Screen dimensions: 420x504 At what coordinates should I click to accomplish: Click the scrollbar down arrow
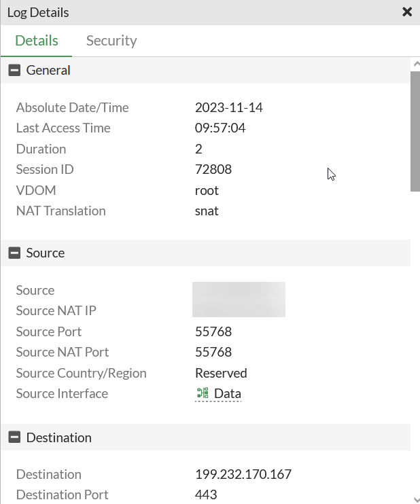415,499
